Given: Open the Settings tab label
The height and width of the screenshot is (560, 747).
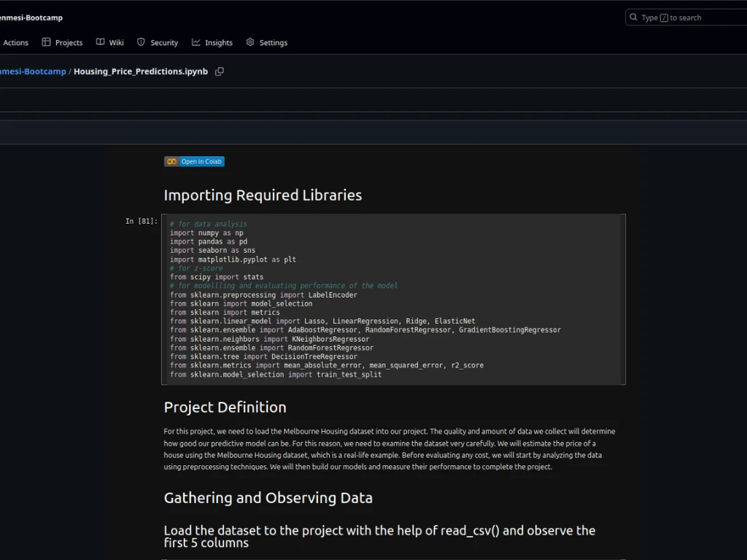Looking at the screenshot, I should pos(274,43).
